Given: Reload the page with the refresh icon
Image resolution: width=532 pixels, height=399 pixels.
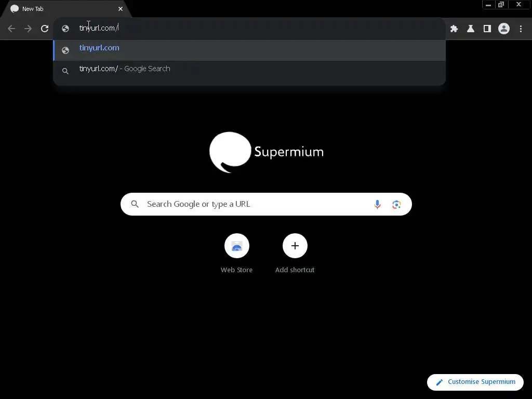Looking at the screenshot, I should pos(45,29).
